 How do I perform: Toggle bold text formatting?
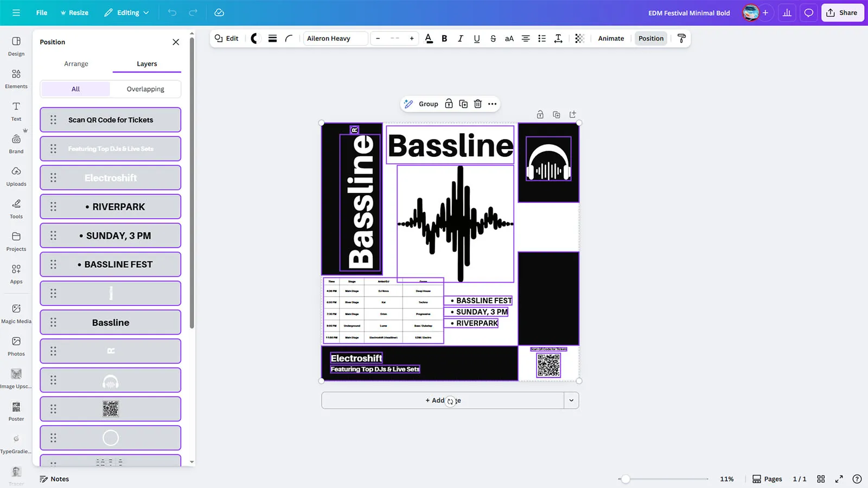coord(444,38)
